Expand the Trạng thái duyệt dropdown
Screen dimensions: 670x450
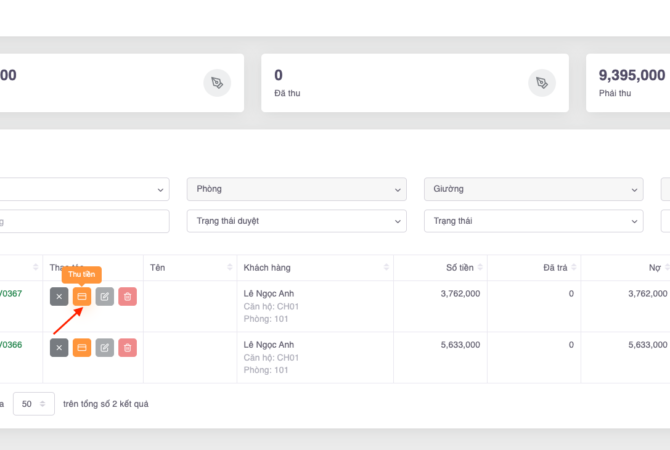(296, 221)
